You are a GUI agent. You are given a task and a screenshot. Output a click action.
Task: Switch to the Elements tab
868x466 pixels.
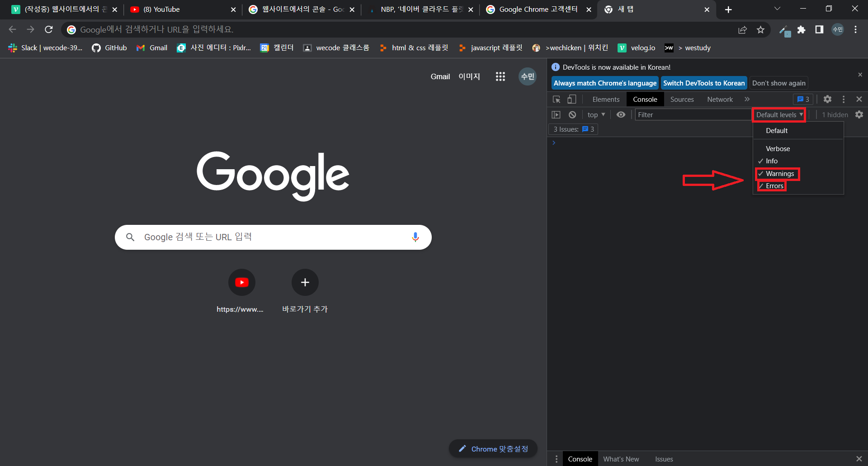606,99
